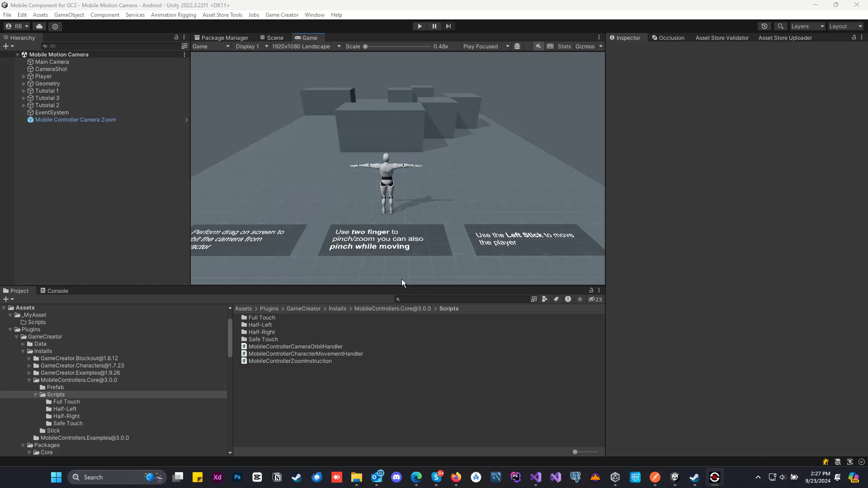Expand the Player object

[24, 76]
